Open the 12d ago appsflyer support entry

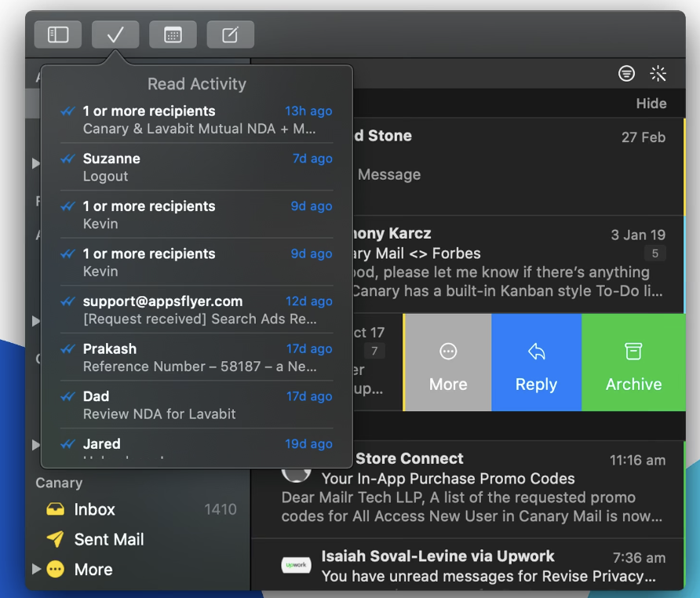point(196,309)
